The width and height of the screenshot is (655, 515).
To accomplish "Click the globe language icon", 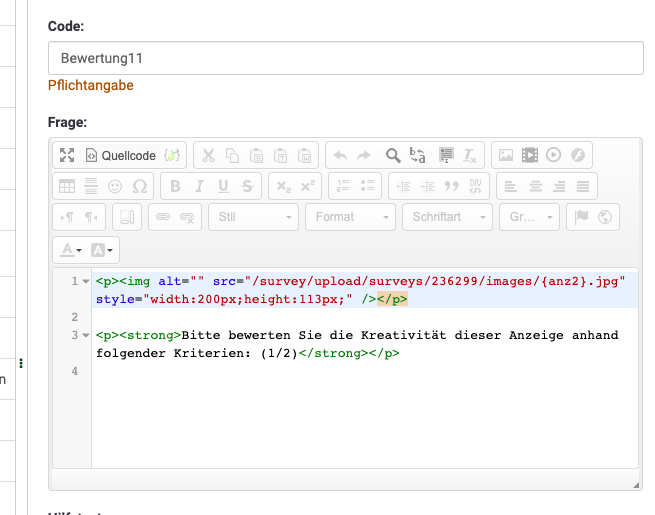I will tap(605, 217).
